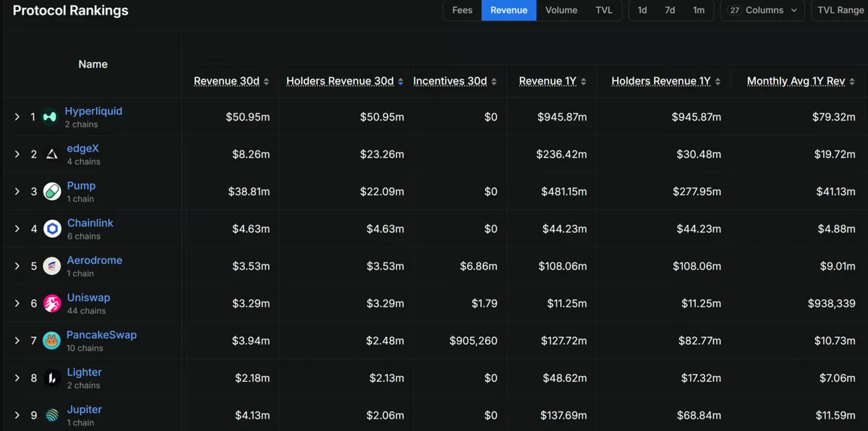868x431 pixels.
Task: Select the 1m time period
Action: click(699, 10)
